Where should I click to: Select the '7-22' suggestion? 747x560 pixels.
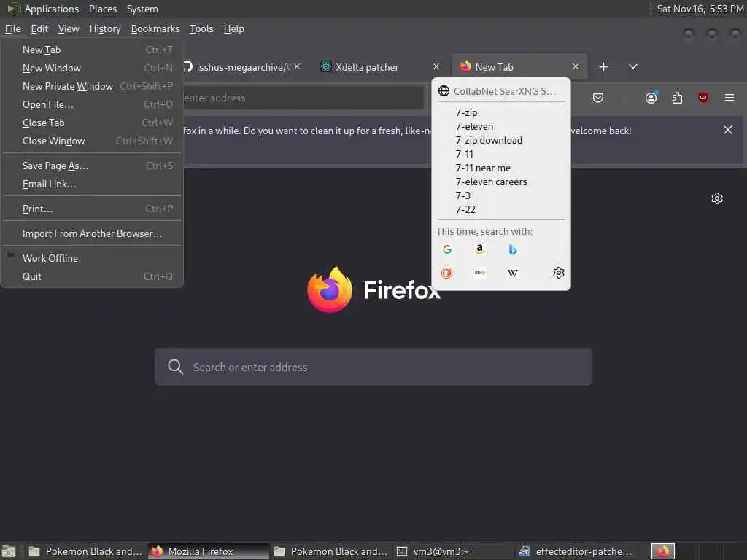500,209
